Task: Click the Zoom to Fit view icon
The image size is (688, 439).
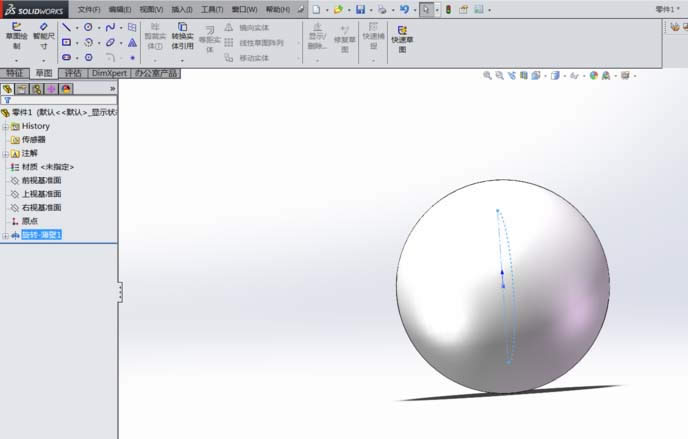Action: pyautogui.click(x=487, y=75)
